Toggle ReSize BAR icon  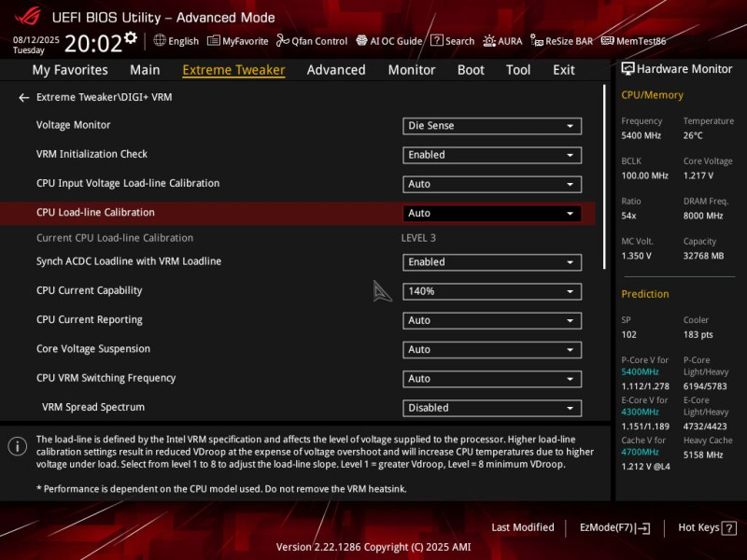537,41
